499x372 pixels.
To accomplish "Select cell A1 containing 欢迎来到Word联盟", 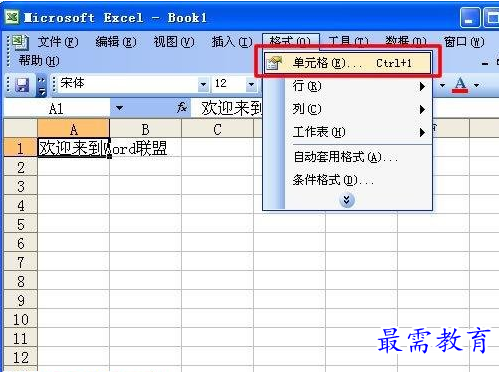I will point(73,148).
